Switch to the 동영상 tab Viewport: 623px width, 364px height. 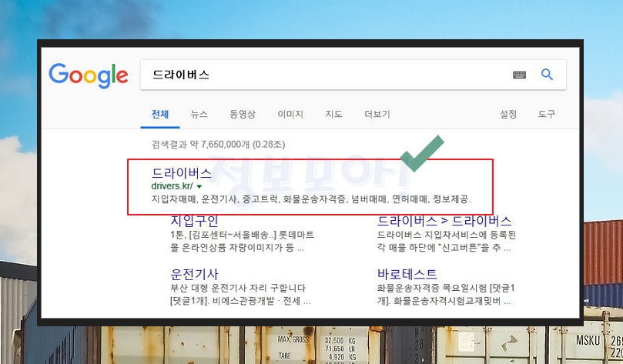point(243,115)
